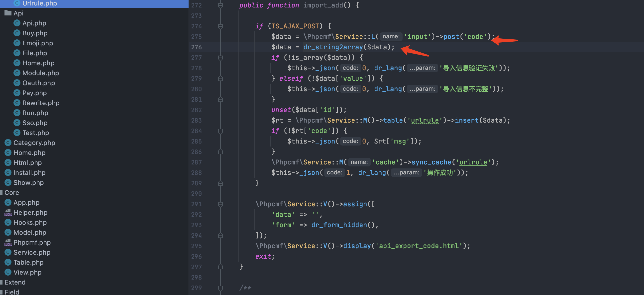Screen dimensions: 644x295
Task: Click line number 283 in gutter
Action: click(x=197, y=120)
